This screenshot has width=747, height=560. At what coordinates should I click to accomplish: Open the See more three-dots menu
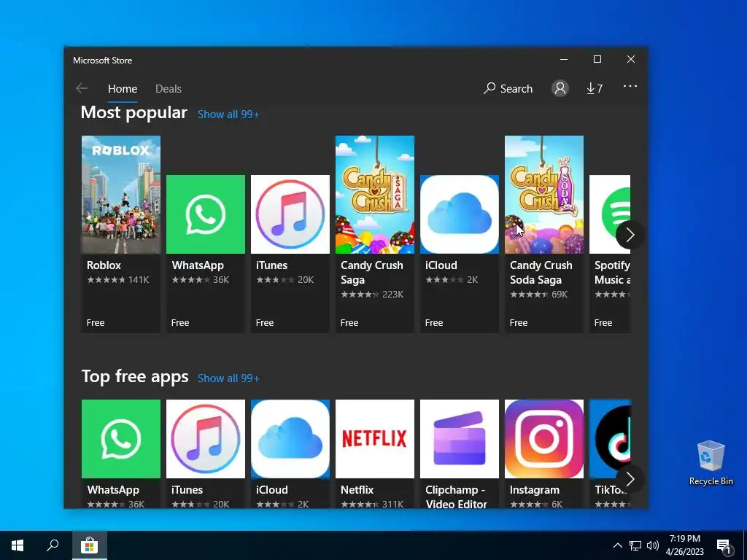click(630, 86)
